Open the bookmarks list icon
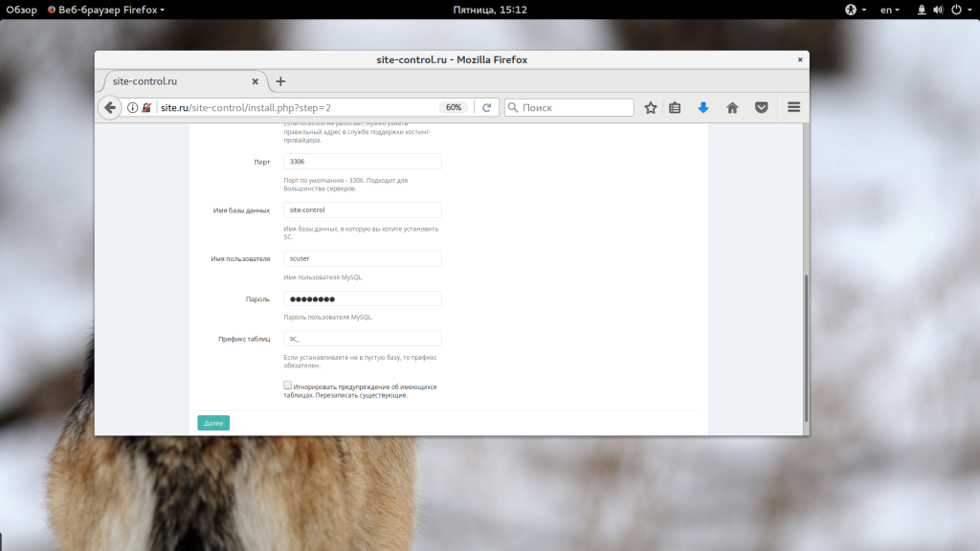 coord(675,108)
